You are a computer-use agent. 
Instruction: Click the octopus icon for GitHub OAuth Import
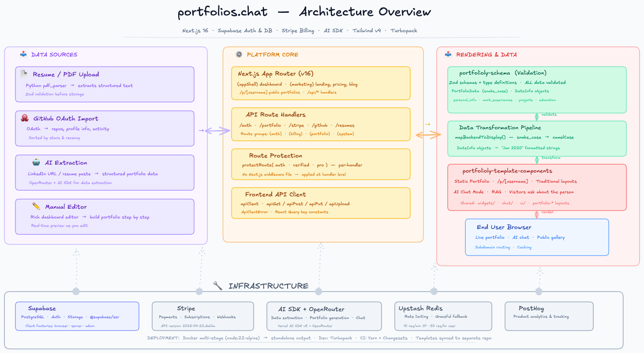click(x=25, y=118)
